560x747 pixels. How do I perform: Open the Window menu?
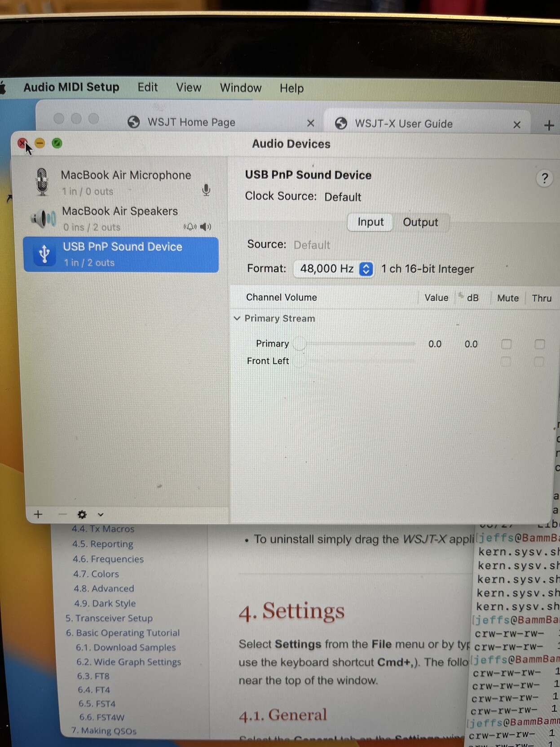click(240, 88)
